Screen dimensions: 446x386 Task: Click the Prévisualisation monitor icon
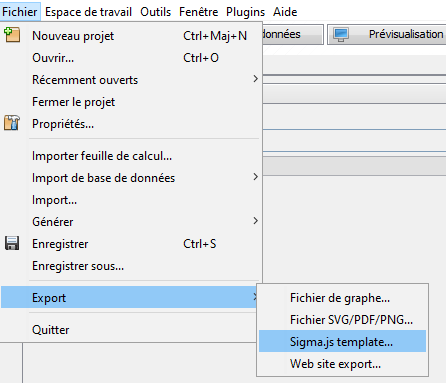click(341, 34)
